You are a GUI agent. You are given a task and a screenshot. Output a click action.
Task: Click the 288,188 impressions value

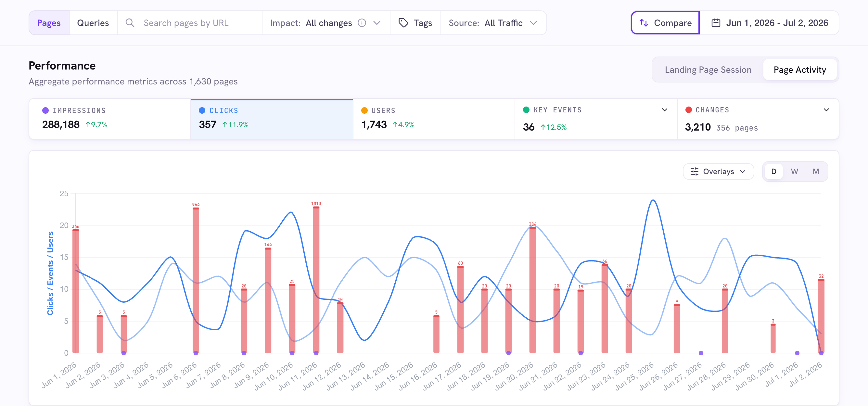[61, 125]
